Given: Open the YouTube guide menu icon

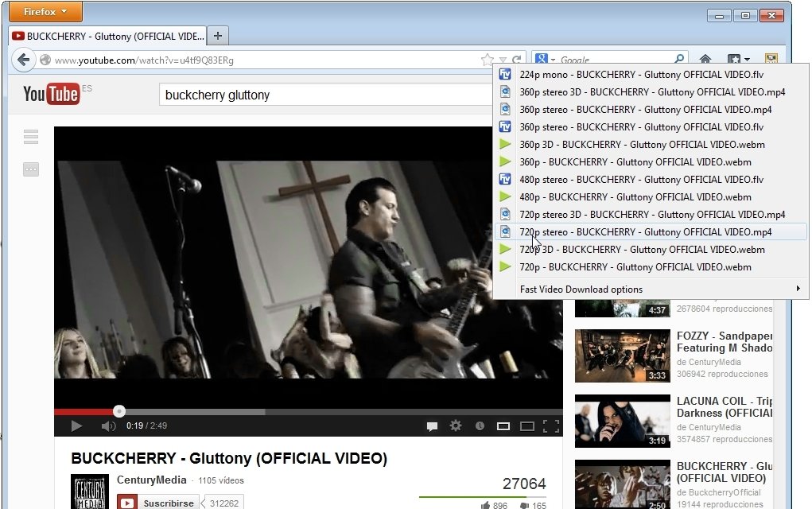Looking at the screenshot, I should pos(31,137).
